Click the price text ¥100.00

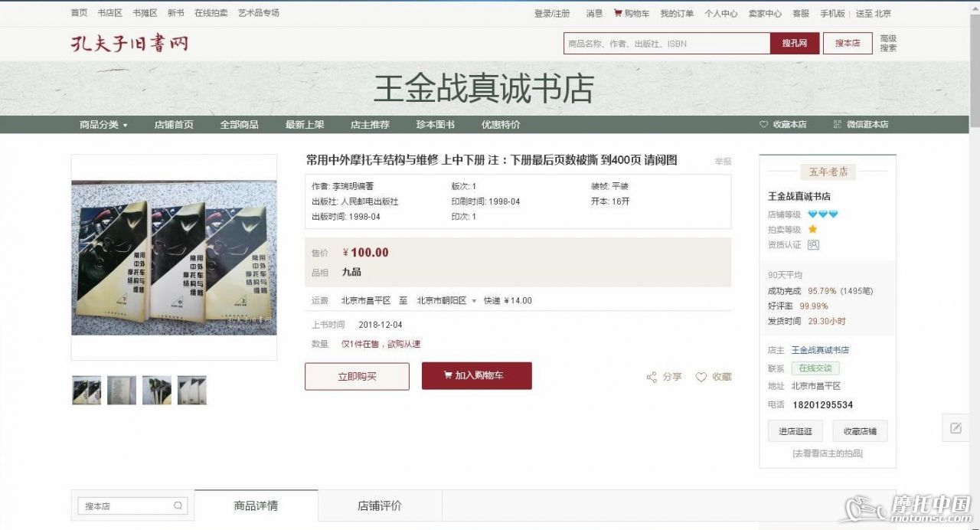[x=366, y=253]
